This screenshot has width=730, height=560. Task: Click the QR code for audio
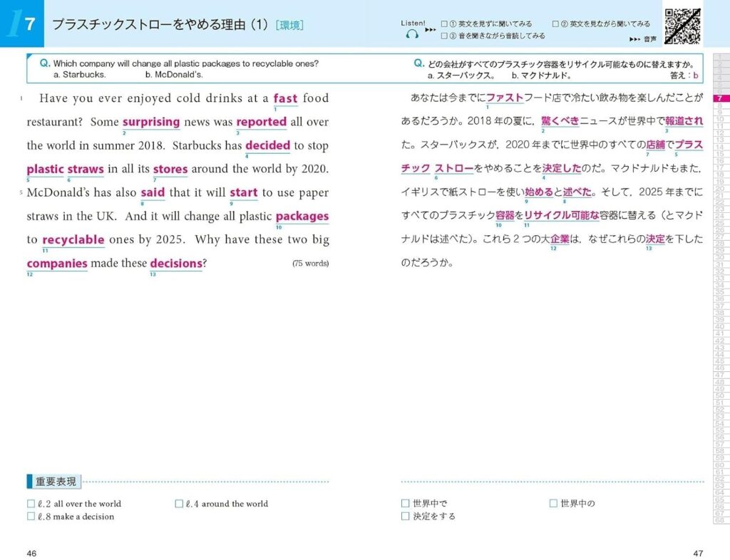[682, 26]
